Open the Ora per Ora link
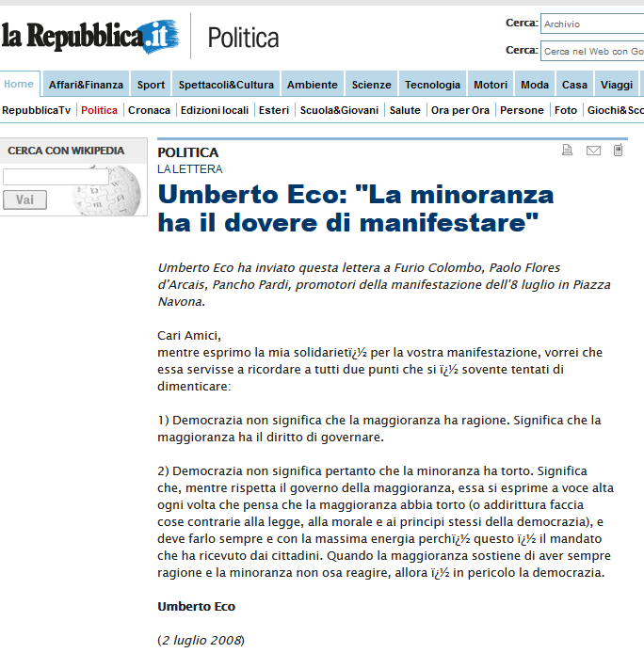This screenshot has width=644, height=653. [460, 110]
